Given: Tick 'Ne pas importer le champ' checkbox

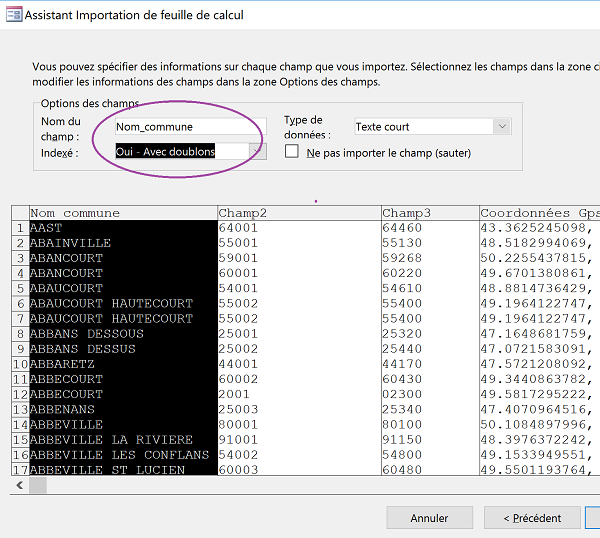Looking at the screenshot, I should [292, 151].
